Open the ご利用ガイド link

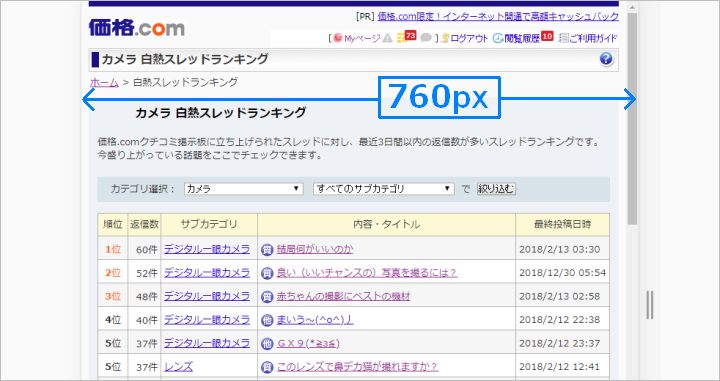click(593, 39)
